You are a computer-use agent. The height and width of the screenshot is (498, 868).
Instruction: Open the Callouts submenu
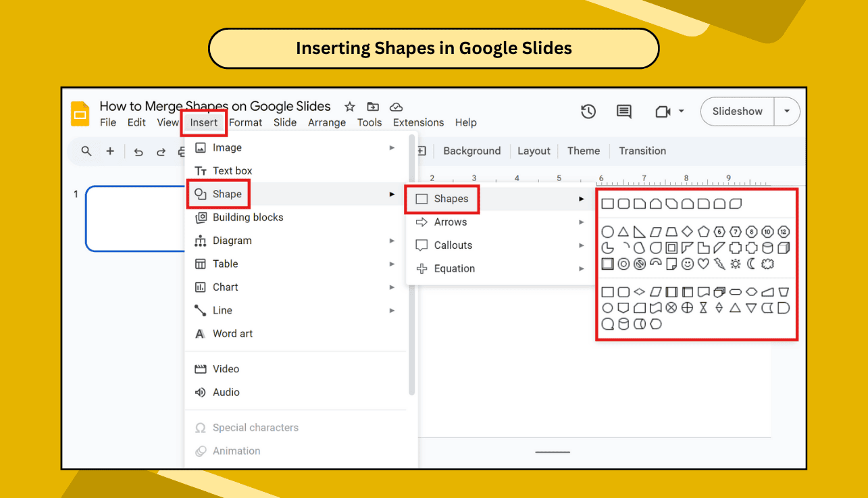pos(451,245)
